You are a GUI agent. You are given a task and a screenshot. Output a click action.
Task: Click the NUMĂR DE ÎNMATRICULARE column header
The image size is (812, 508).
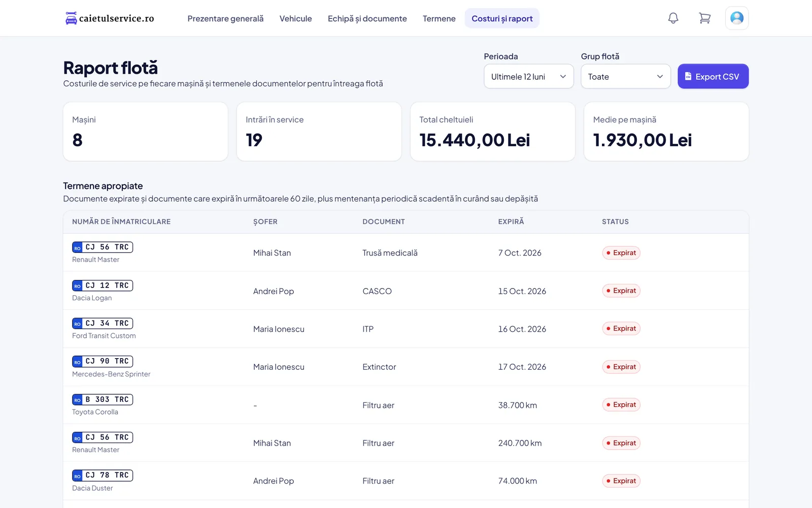coord(121,221)
